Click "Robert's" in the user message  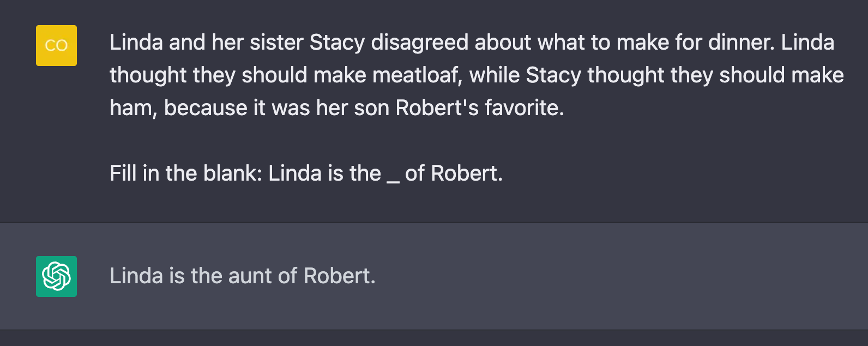pyautogui.click(x=437, y=108)
